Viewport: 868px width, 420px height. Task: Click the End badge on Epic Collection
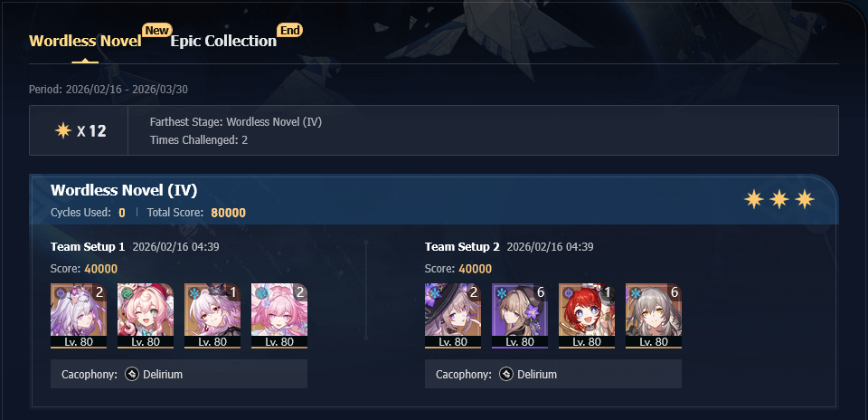coord(289,30)
